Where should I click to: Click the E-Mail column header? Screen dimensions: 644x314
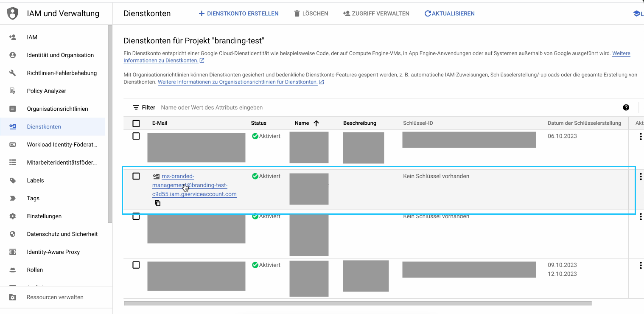pyautogui.click(x=160, y=123)
